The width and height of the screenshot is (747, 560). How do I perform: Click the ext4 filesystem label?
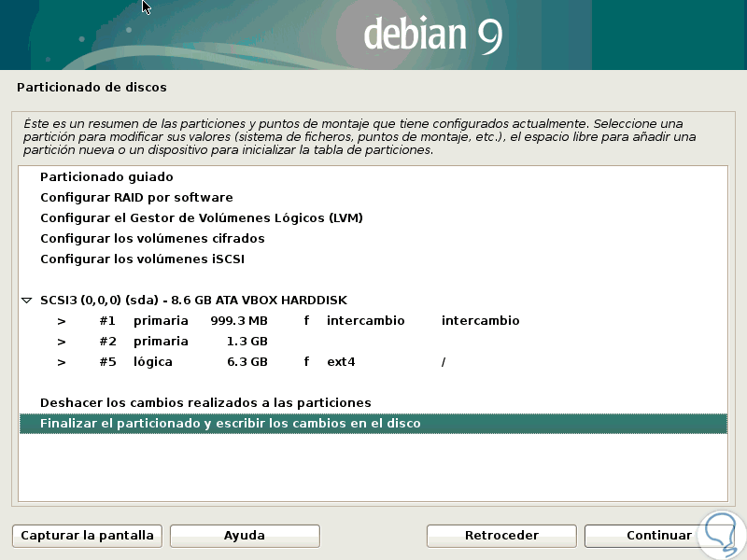click(341, 362)
